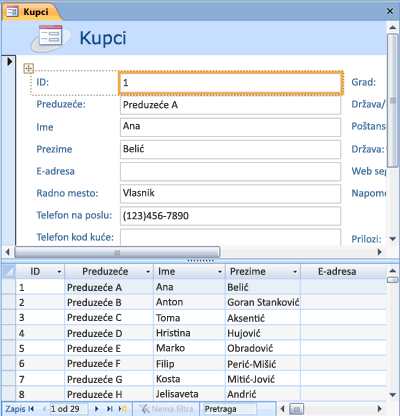
Task: Click the Kupci form logo icon
Action: 51,37
